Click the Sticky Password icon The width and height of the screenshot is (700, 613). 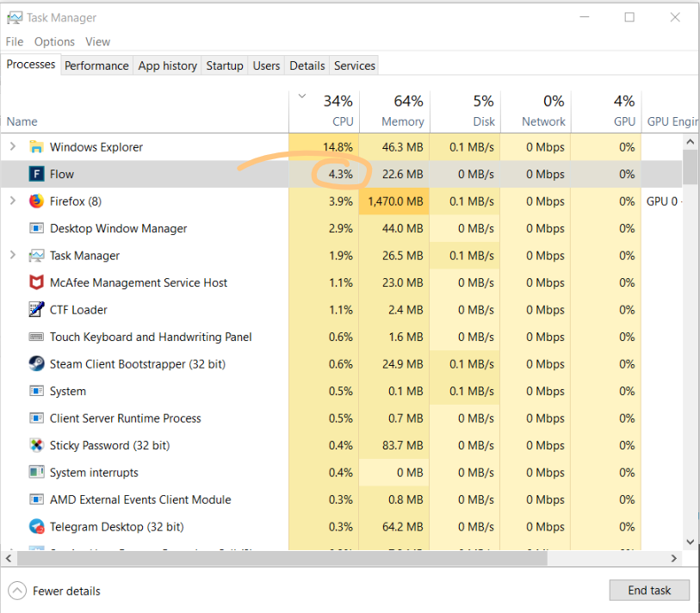[36, 445]
